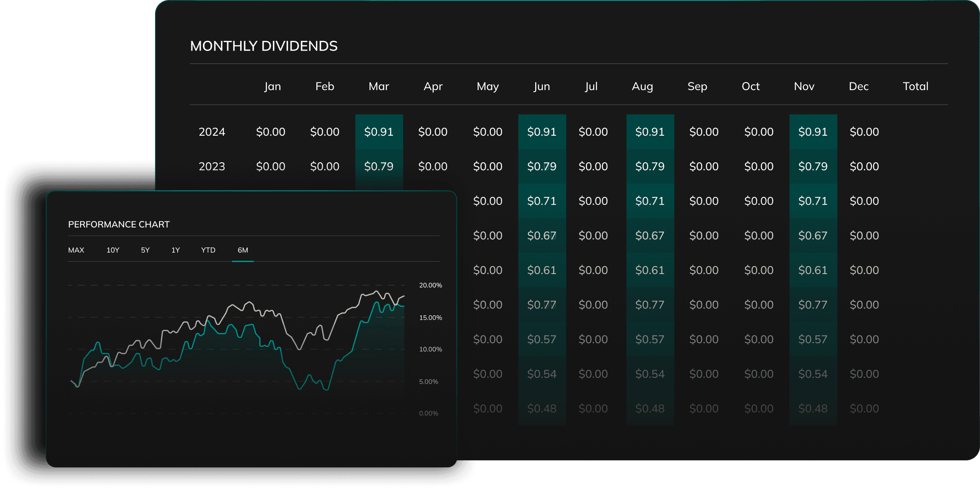Viewport: 980px width, 490px height.
Task: Click the November $0.71 dividend cell
Action: pos(813,201)
